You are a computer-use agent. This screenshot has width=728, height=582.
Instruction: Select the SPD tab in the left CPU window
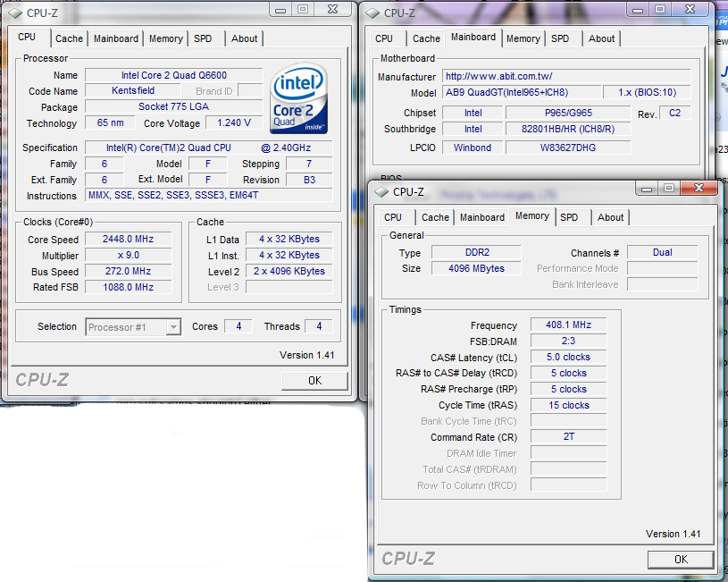click(x=203, y=38)
